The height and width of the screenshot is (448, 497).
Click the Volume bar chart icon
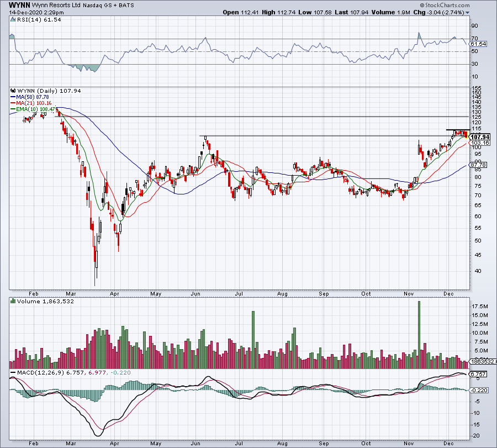(x=13, y=301)
